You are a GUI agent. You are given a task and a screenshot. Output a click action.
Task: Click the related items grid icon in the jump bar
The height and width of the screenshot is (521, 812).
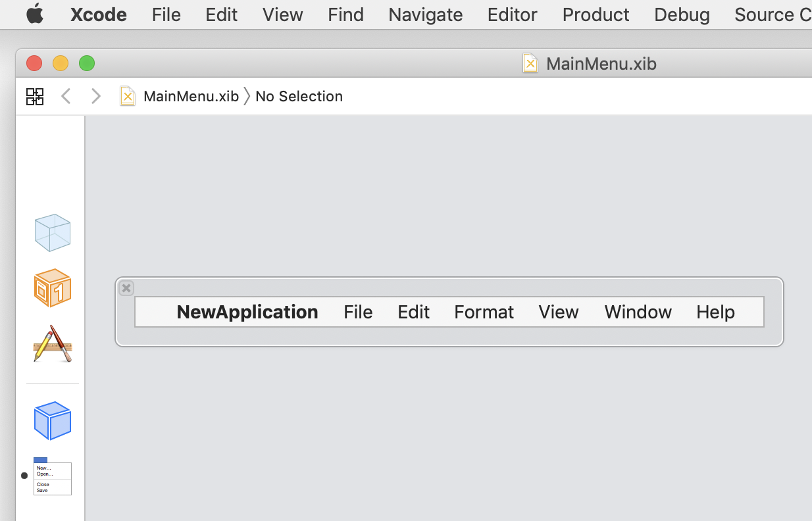tap(34, 96)
